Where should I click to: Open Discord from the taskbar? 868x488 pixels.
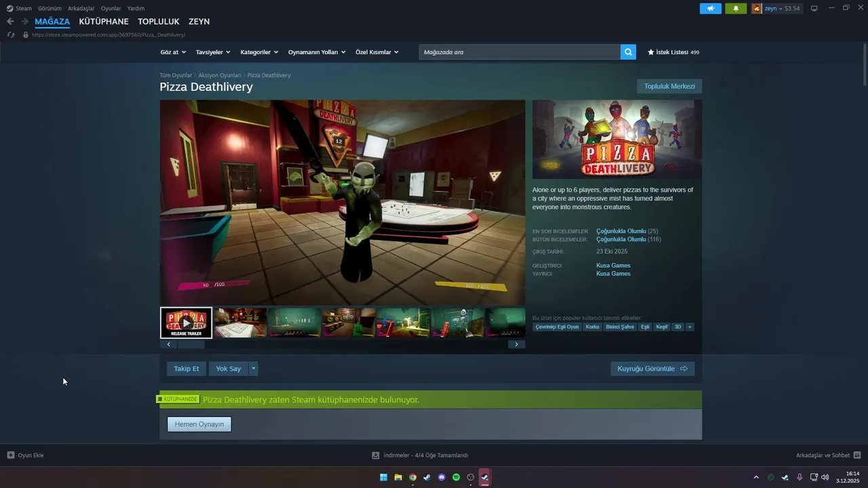tap(442, 477)
